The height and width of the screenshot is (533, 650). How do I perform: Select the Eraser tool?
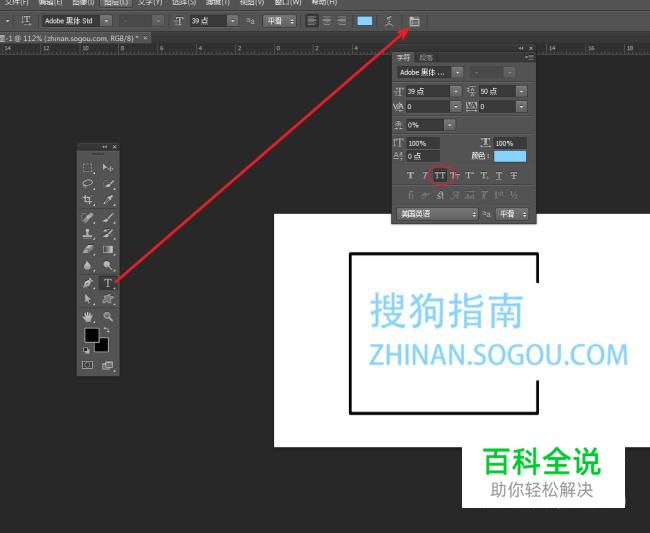[87, 249]
